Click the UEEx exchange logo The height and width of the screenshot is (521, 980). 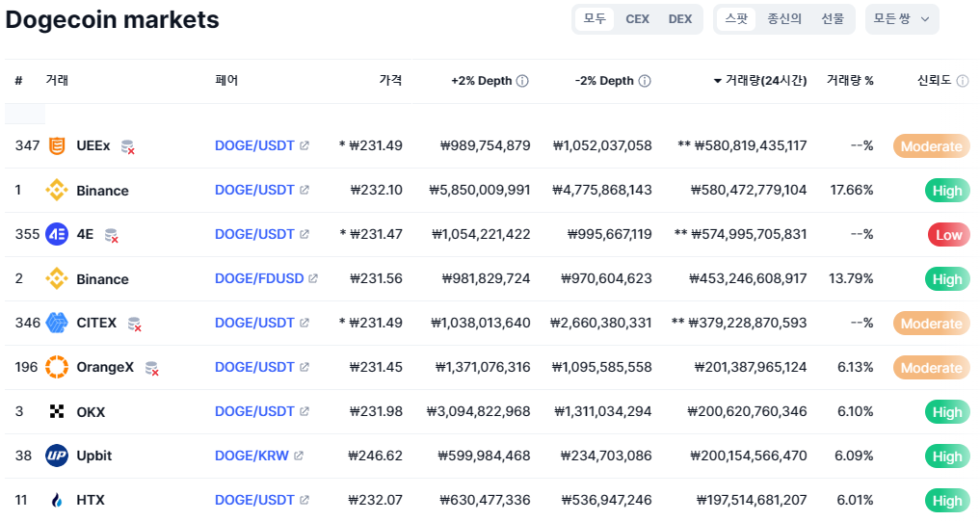57,145
